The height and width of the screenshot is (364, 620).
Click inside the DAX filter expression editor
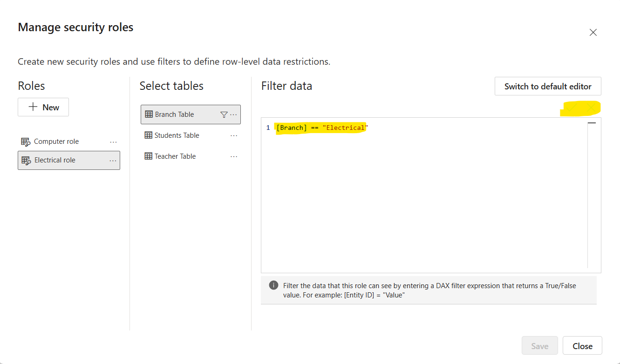point(419,195)
